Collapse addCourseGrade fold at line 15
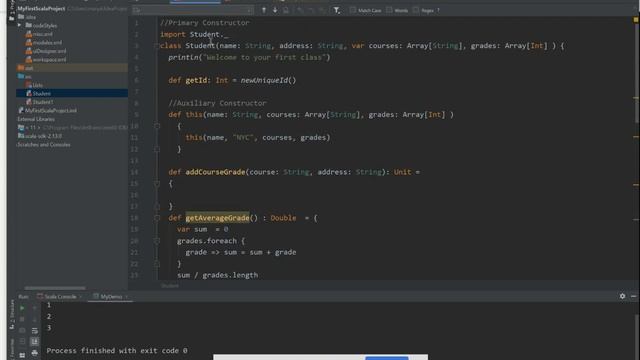Viewport: 640px width, 360px height. (157, 184)
